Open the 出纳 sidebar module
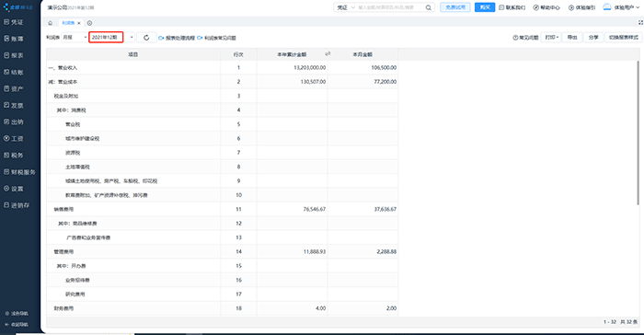Screen dimensions: 644x335 (x=14, y=122)
